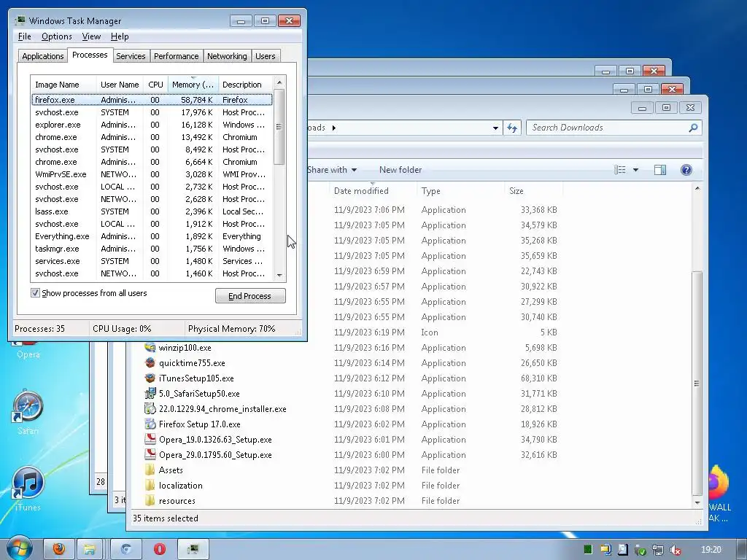Open Windows Explorer taskbar button

tap(90, 550)
